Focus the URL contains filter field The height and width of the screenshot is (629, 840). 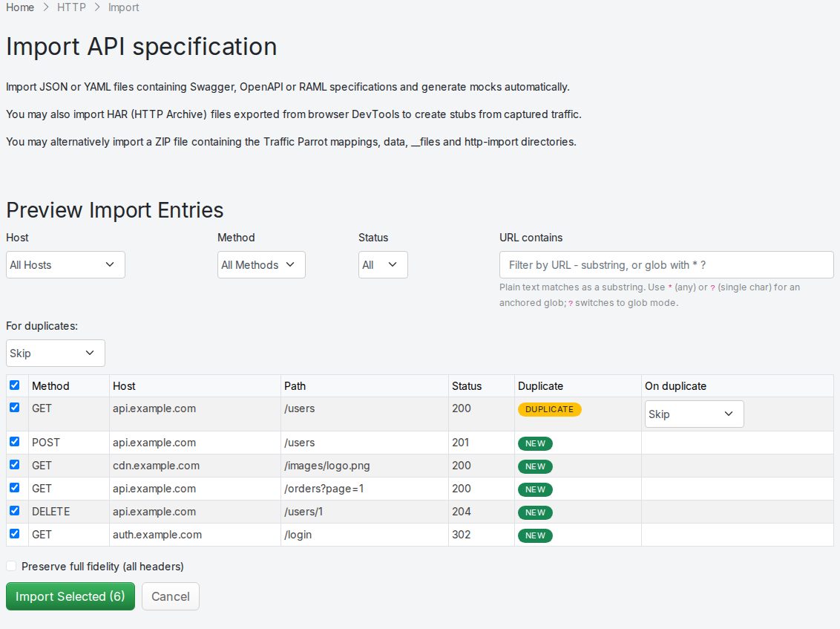click(666, 265)
